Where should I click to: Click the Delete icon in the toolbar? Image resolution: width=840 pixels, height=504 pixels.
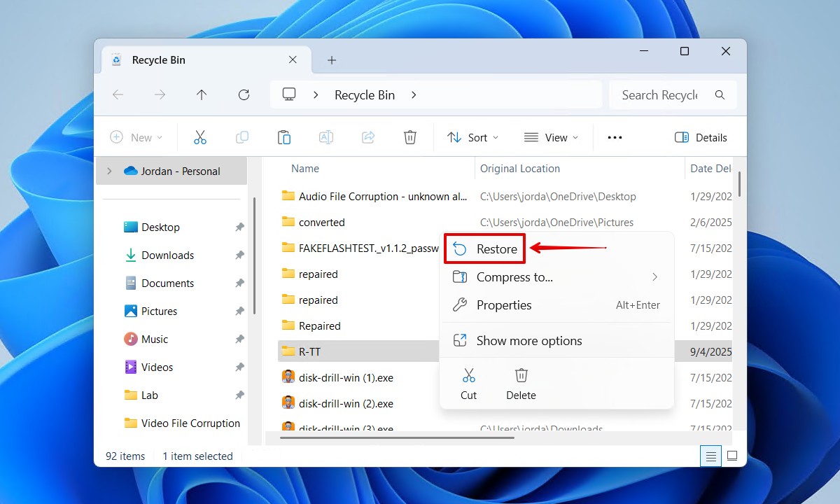410,136
